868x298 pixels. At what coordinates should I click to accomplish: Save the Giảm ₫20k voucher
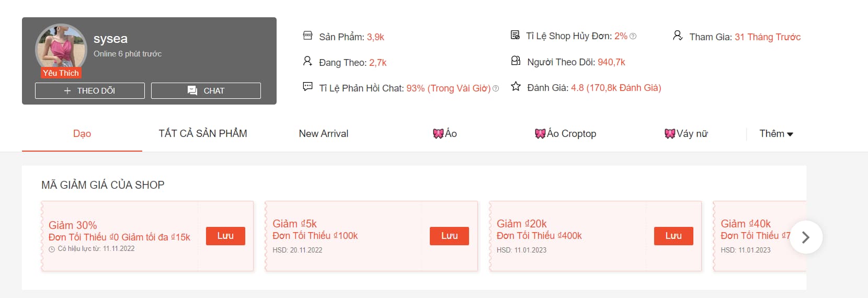[673, 236]
